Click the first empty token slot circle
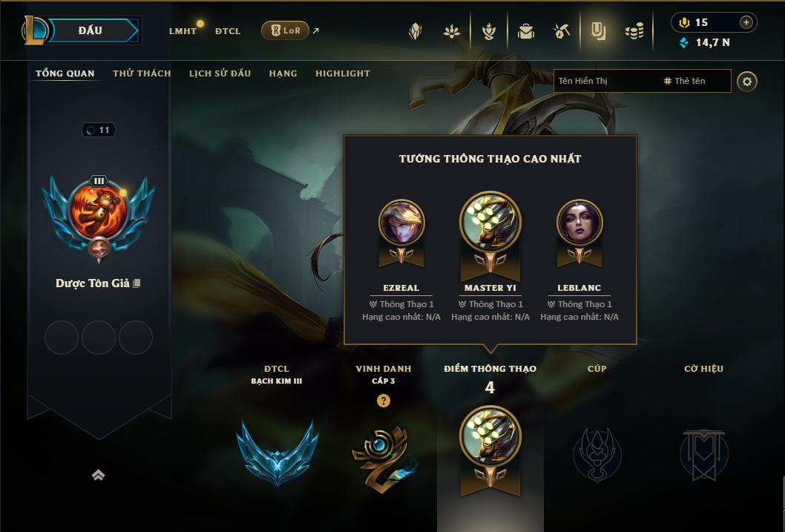 62,338
